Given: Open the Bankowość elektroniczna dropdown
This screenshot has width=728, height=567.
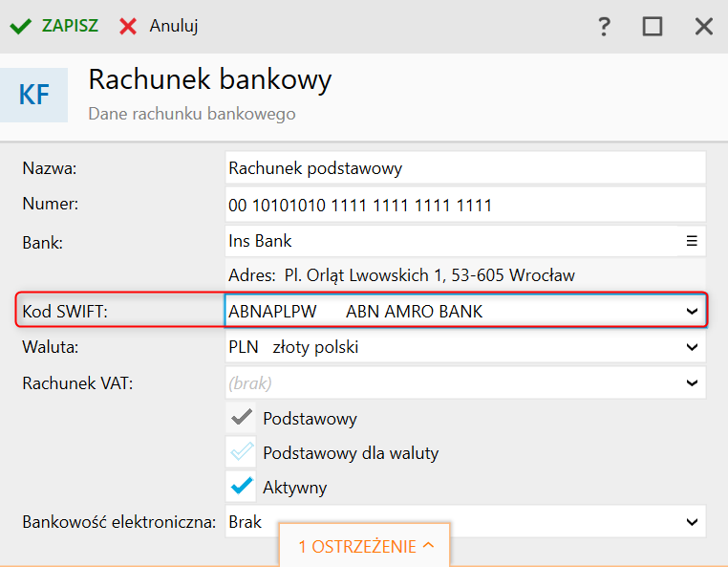Looking at the screenshot, I should (x=692, y=522).
